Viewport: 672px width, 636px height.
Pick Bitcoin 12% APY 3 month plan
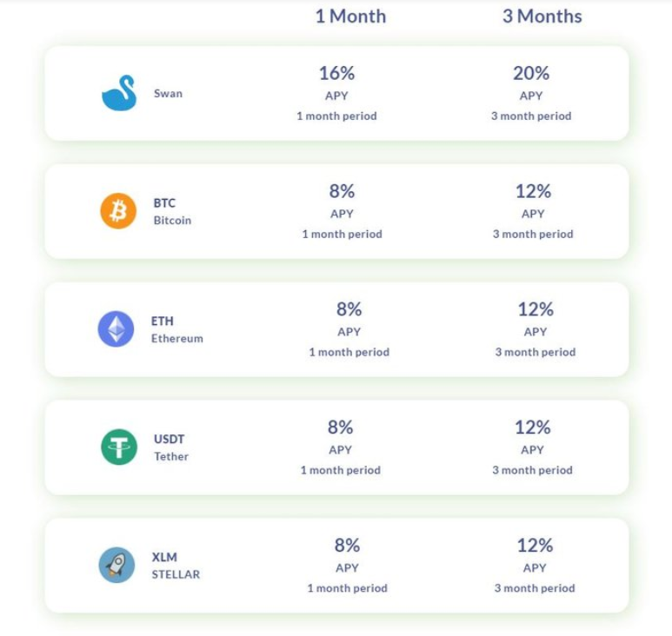click(x=533, y=211)
